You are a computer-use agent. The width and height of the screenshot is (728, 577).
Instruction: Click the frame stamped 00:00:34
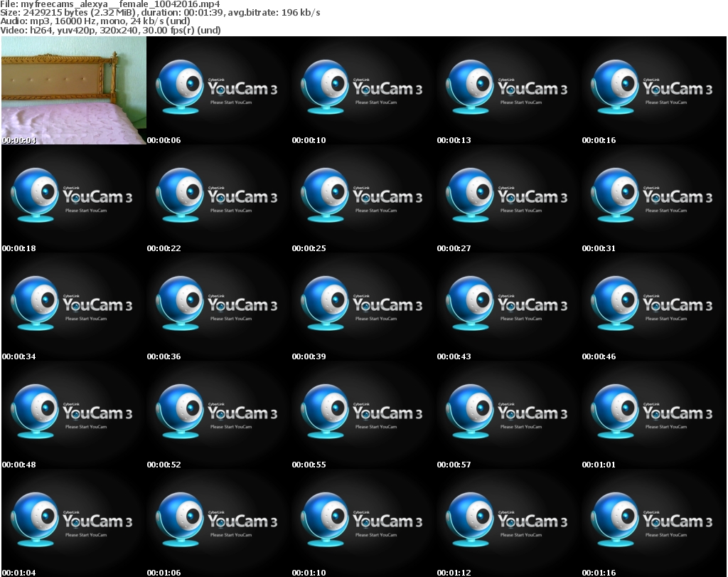point(74,307)
